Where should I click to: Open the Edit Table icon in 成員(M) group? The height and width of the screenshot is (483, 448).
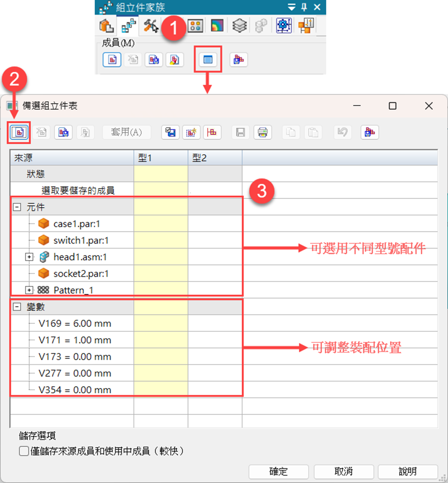pos(208,60)
